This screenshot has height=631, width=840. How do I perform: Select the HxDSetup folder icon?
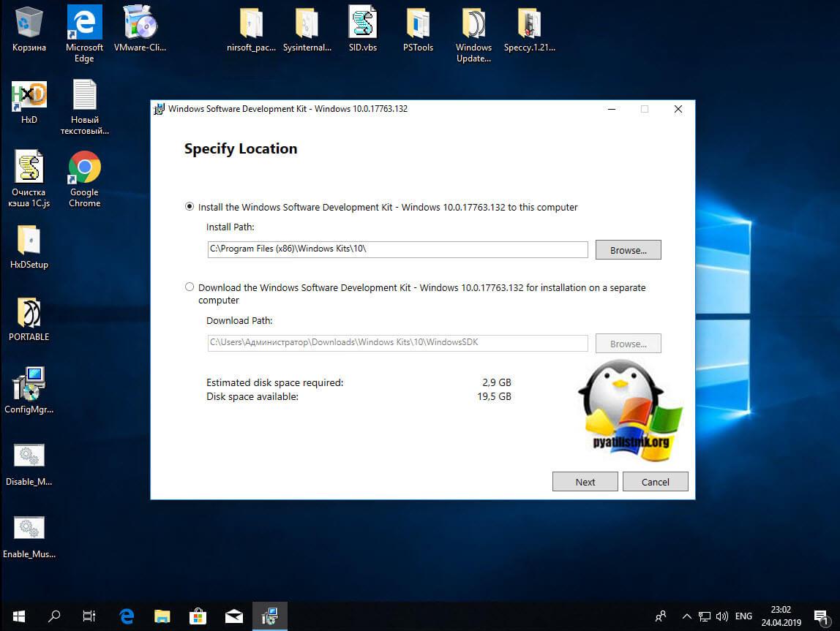point(29,246)
